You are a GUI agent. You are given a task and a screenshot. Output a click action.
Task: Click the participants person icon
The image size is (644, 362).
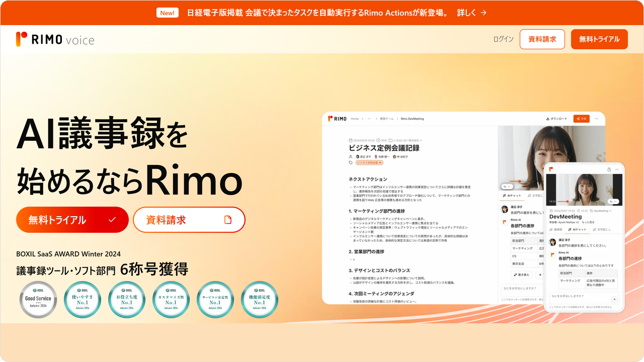[351, 156]
